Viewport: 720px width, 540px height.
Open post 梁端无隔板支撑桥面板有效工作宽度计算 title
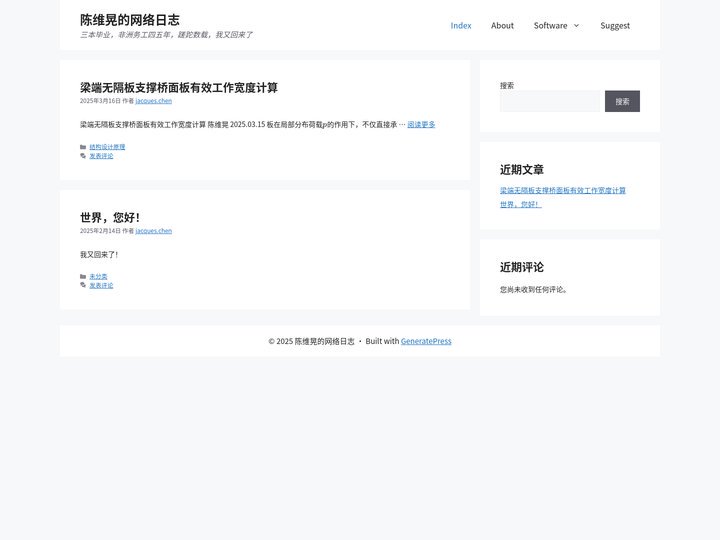coord(179,87)
